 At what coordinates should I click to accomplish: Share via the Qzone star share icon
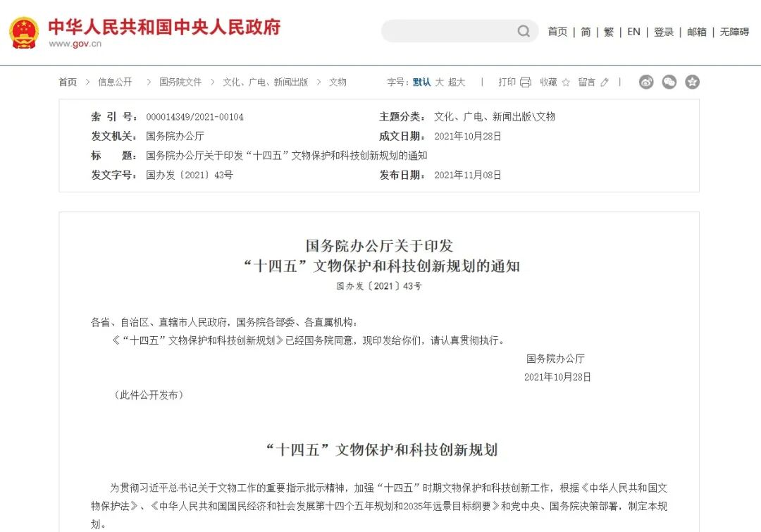[693, 82]
